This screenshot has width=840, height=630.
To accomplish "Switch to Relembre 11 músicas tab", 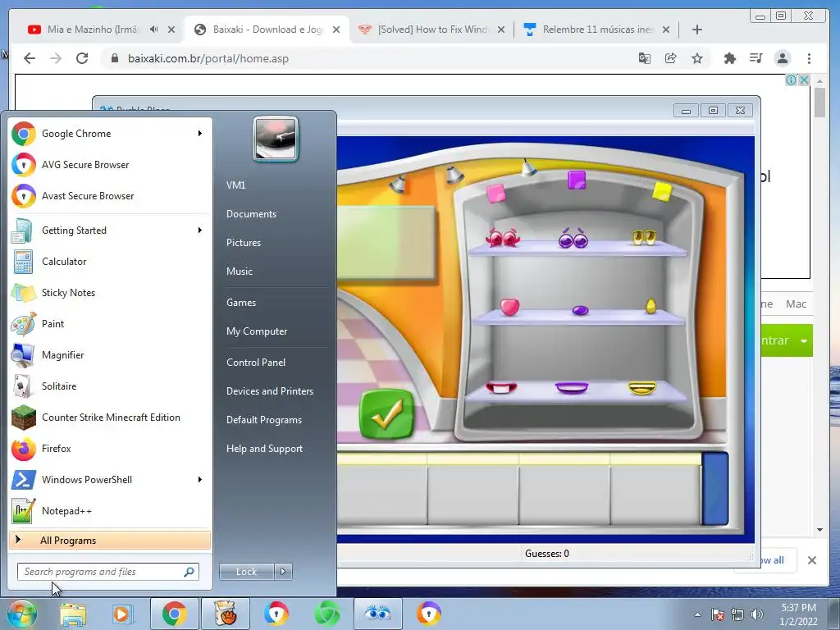I will pyautogui.click(x=598, y=30).
